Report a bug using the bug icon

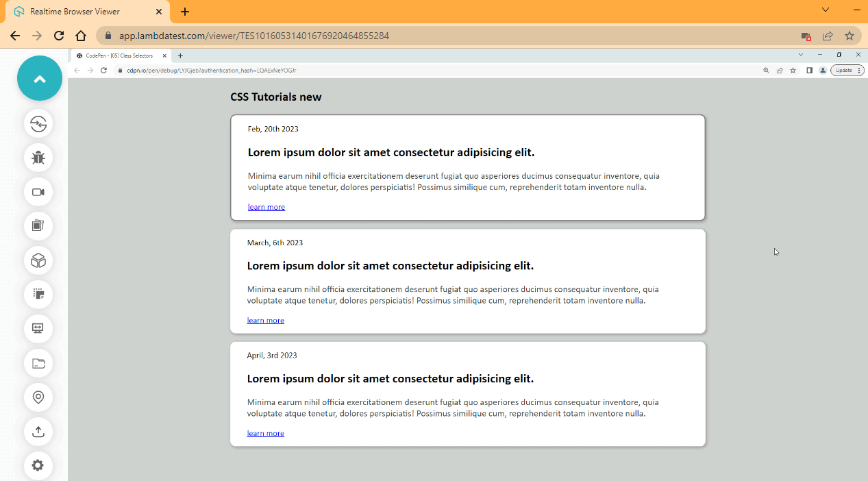pyautogui.click(x=38, y=158)
